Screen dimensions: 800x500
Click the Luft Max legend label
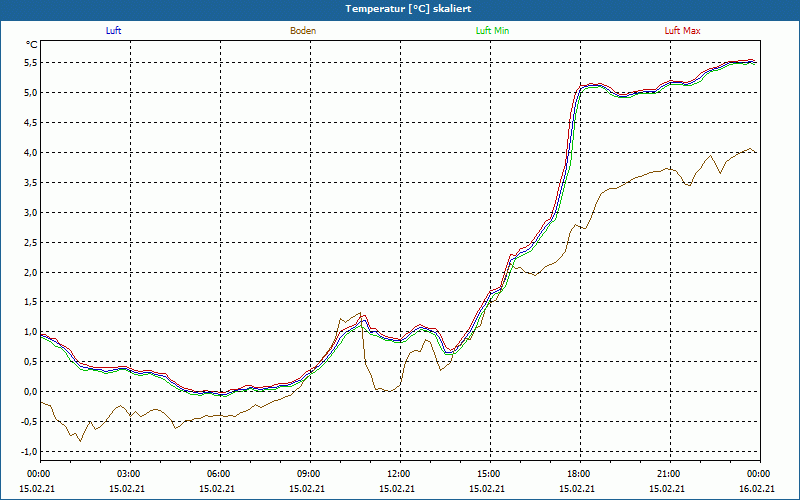(x=682, y=31)
